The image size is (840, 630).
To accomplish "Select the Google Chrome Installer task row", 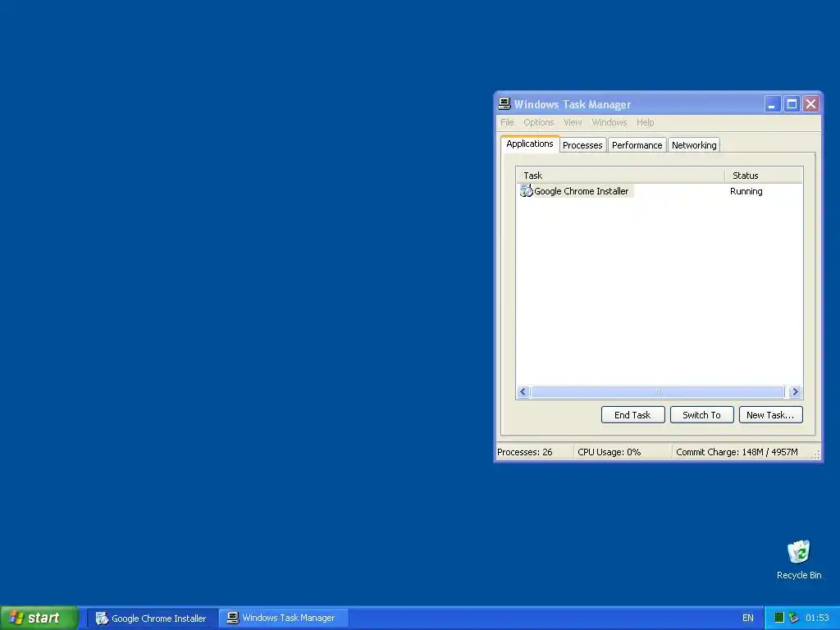I will 660,191.
